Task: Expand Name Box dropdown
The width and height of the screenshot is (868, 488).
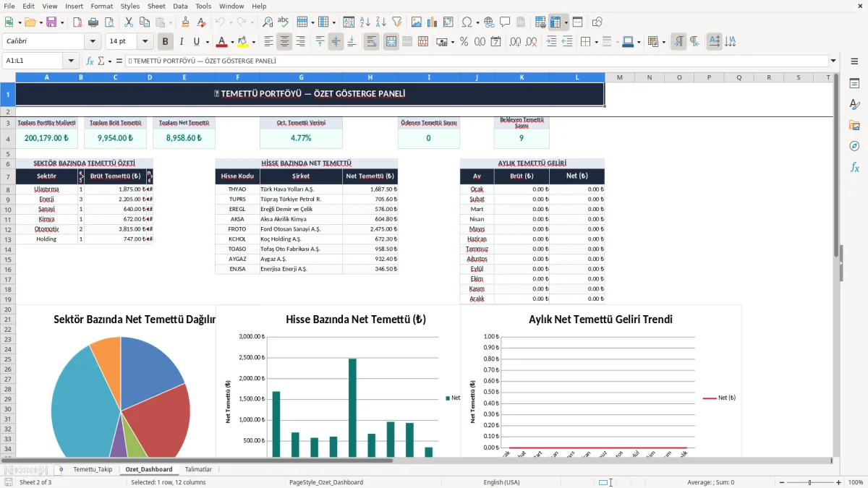Action: [71, 61]
